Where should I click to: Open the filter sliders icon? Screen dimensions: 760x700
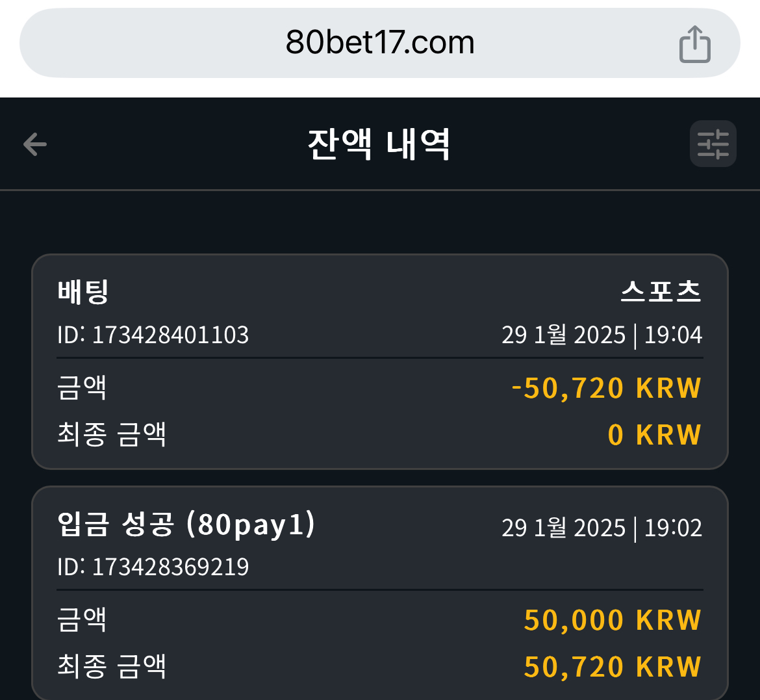click(713, 144)
